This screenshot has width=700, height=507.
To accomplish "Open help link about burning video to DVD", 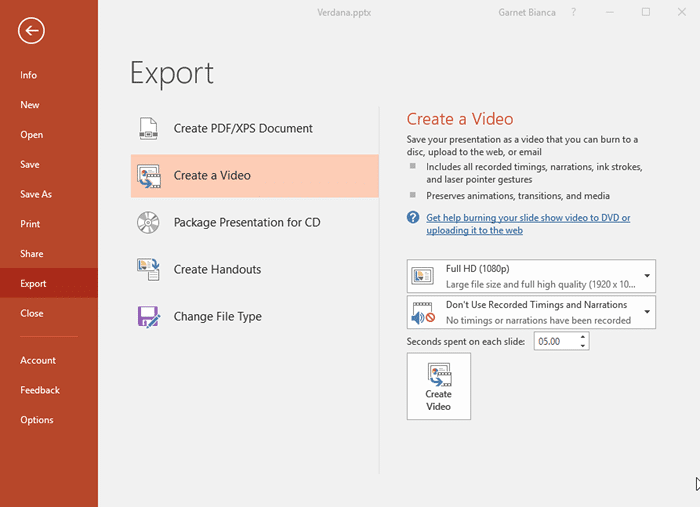I will coord(528,224).
